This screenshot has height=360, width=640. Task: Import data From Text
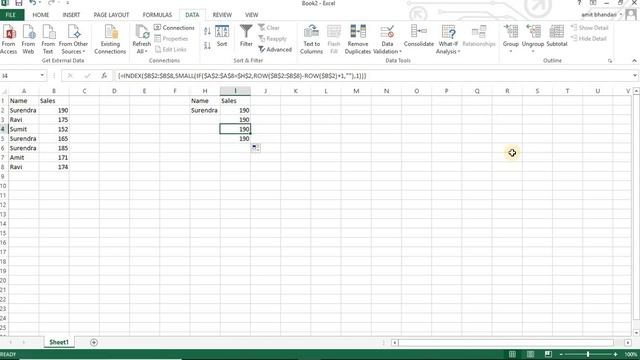coord(48,39)
